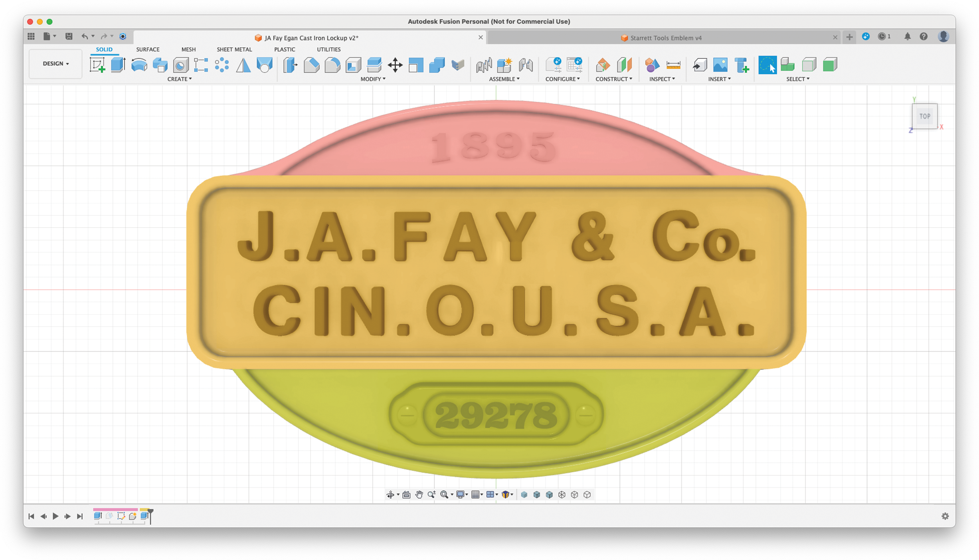
Task: Toggle grid display settings in navigation bar
Action: pos(476,494)
